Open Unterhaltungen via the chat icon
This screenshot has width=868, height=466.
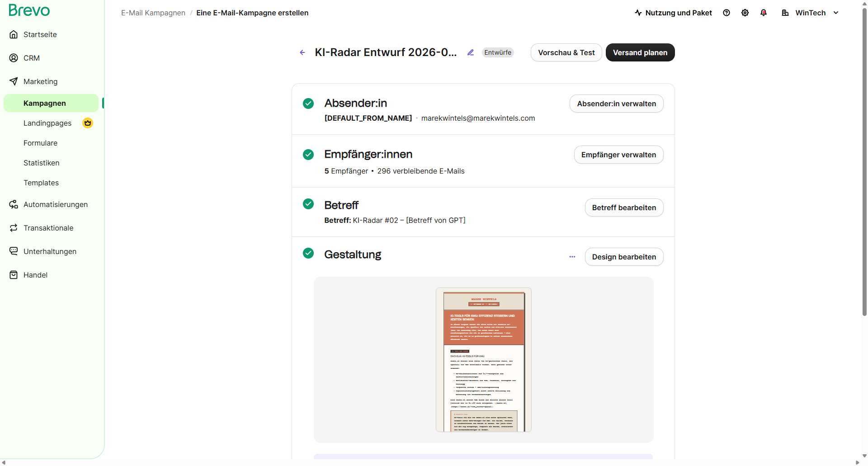[x=14, y=251]
